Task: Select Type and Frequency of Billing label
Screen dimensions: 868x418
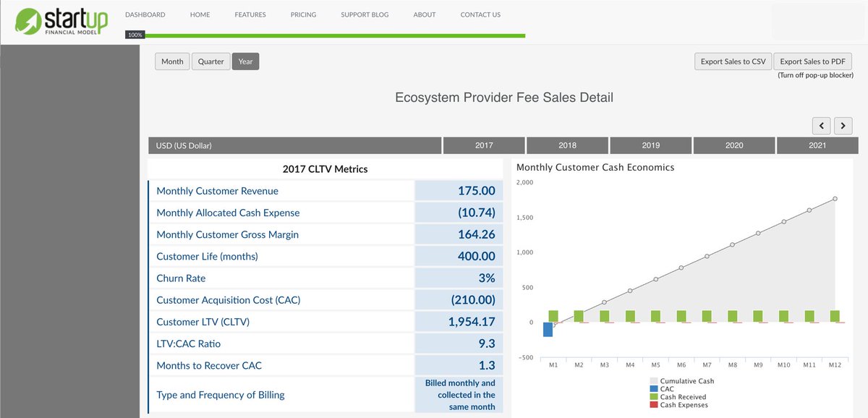Action: coord(221,395)
